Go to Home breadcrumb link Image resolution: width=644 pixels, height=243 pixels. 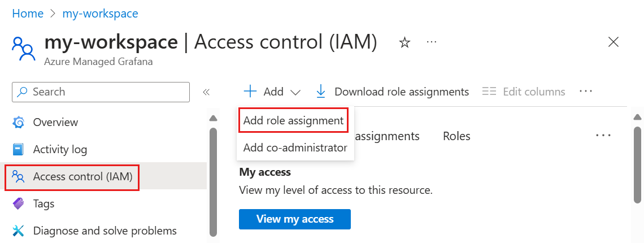click(28, 14)
